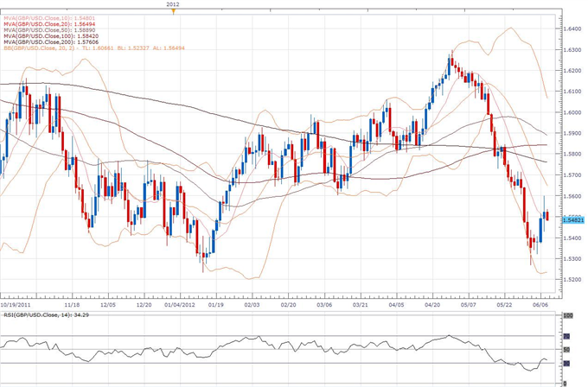Click the 1.6000 level on price axis
Screen dimensions: 588x387
coord(572,112)
